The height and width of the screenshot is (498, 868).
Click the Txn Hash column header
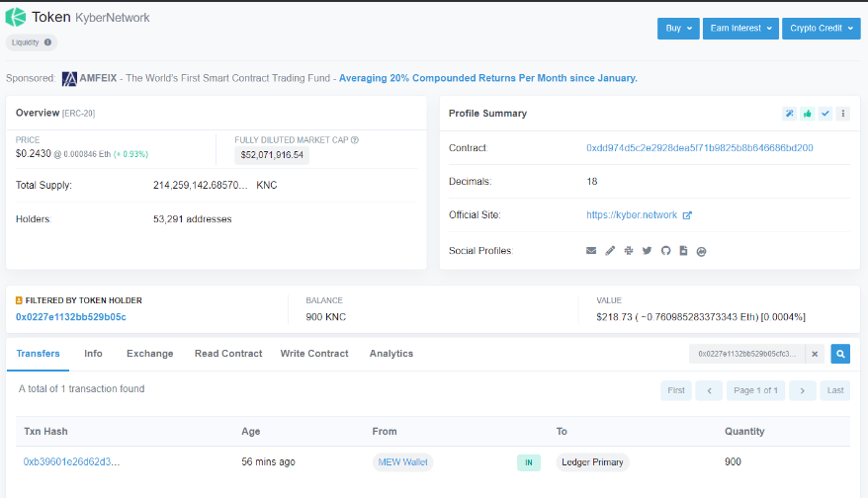(45, 431)
